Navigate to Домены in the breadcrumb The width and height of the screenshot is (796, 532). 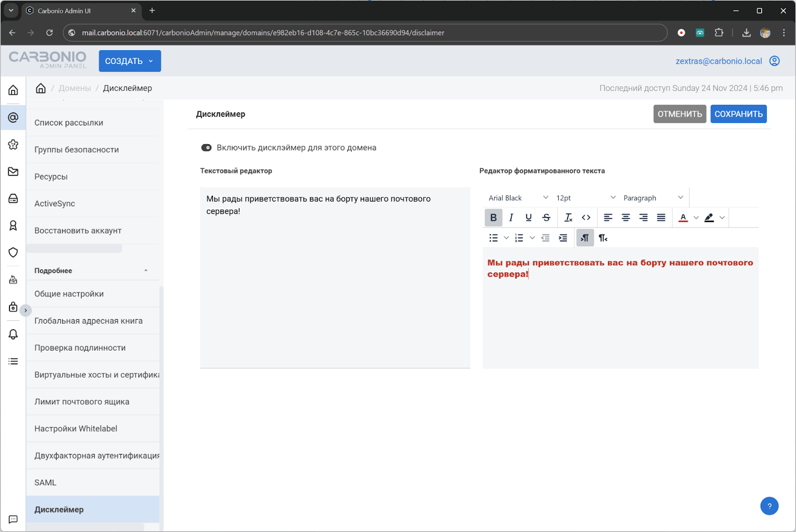[x=75, y=88]
